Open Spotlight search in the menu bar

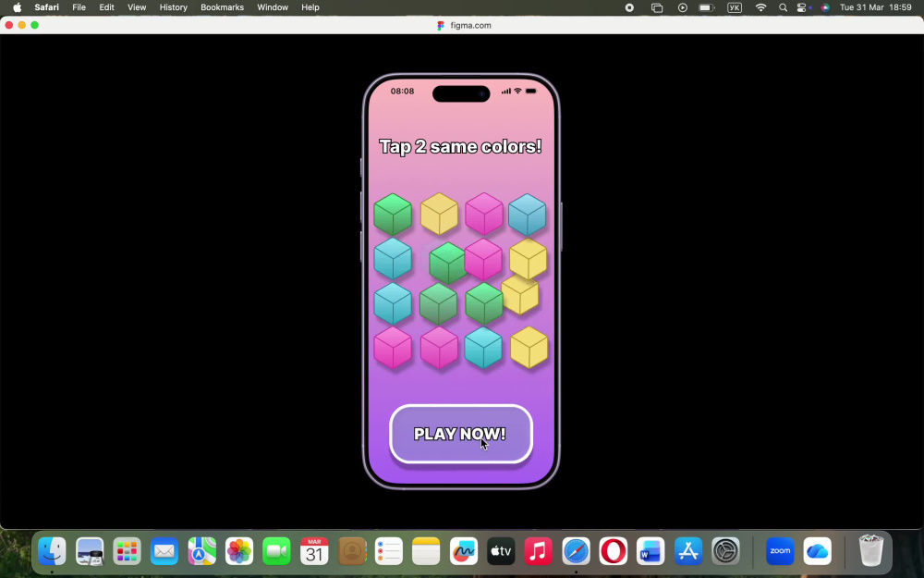point(783,7)
